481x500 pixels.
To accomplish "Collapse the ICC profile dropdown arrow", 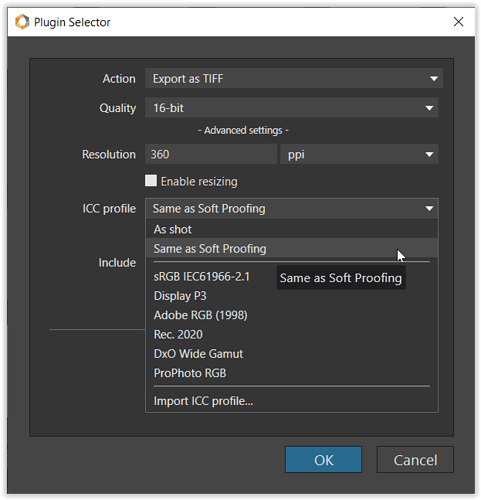I will tap(429, 209).
